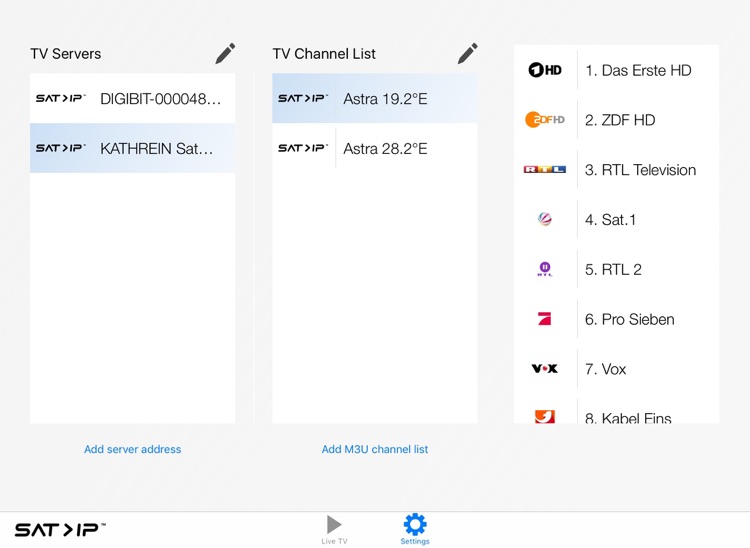This screenshot has height=548, width=750.
Task: Tap the Pro Sieben red logo
Action: 545,318
